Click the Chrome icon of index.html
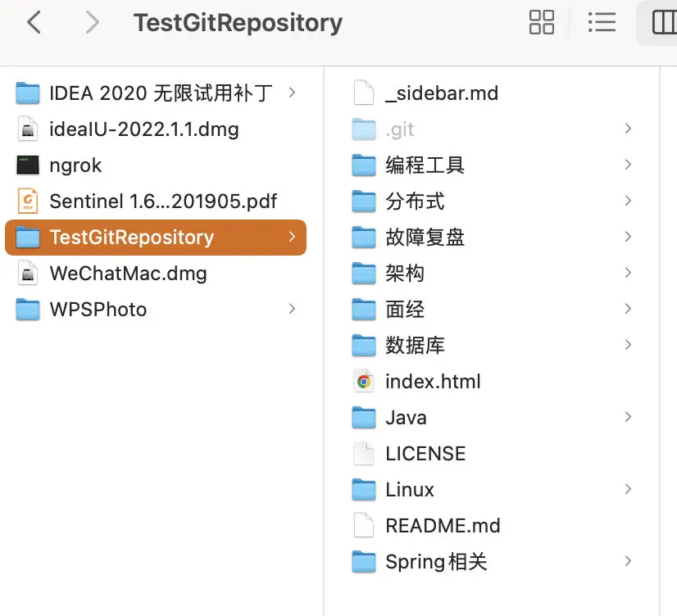Screen dimensions: 677x616 (x=363, y=382)
